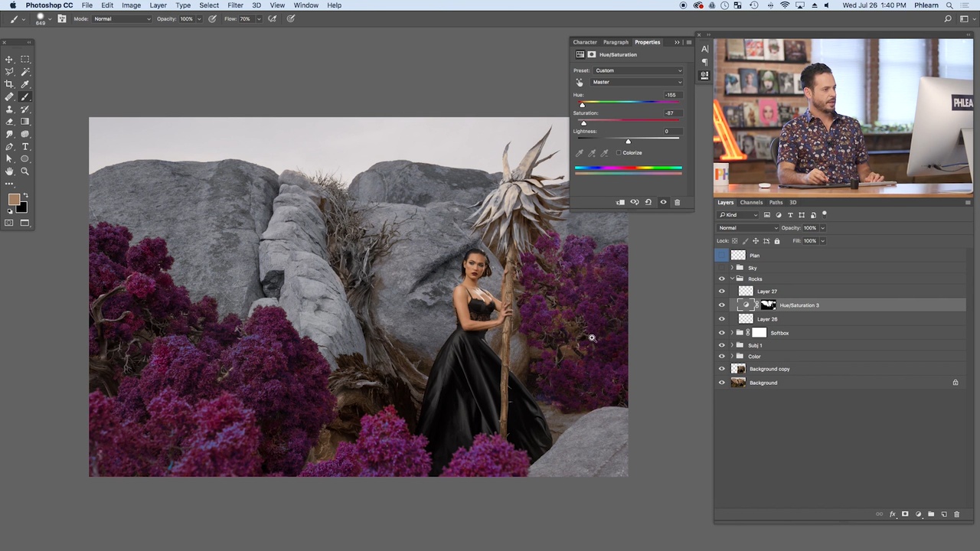The width and height of the screenshot is (980, 551).
Task: Open the foreground color swatch
Action: click(14, 201)
